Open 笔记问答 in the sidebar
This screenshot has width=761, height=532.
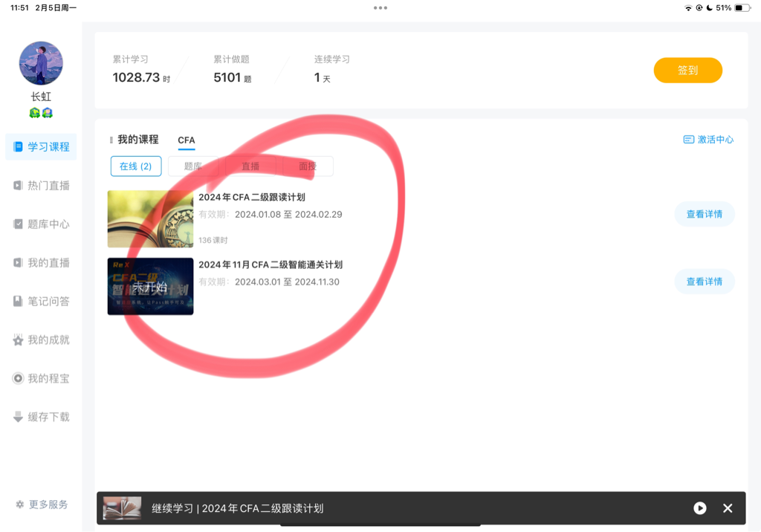click(42, 301)
